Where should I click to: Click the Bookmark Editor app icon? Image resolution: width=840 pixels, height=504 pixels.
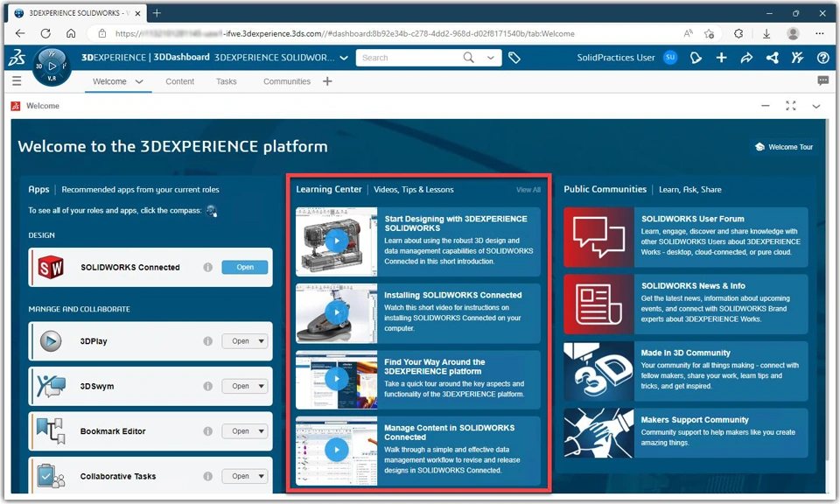[51, 431]
